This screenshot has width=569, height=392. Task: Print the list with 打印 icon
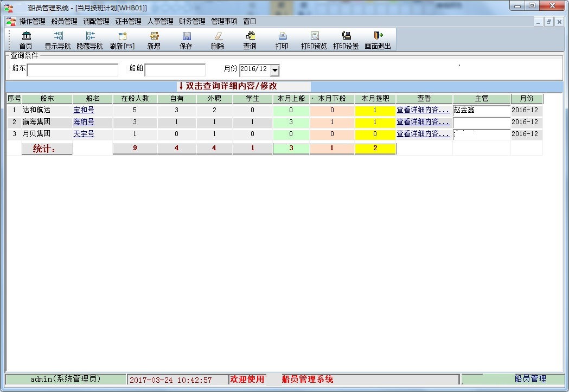point(282,40)
